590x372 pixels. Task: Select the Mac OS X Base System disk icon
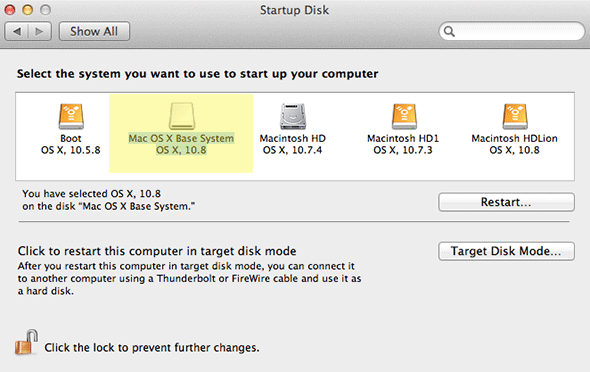pos(181,116)
